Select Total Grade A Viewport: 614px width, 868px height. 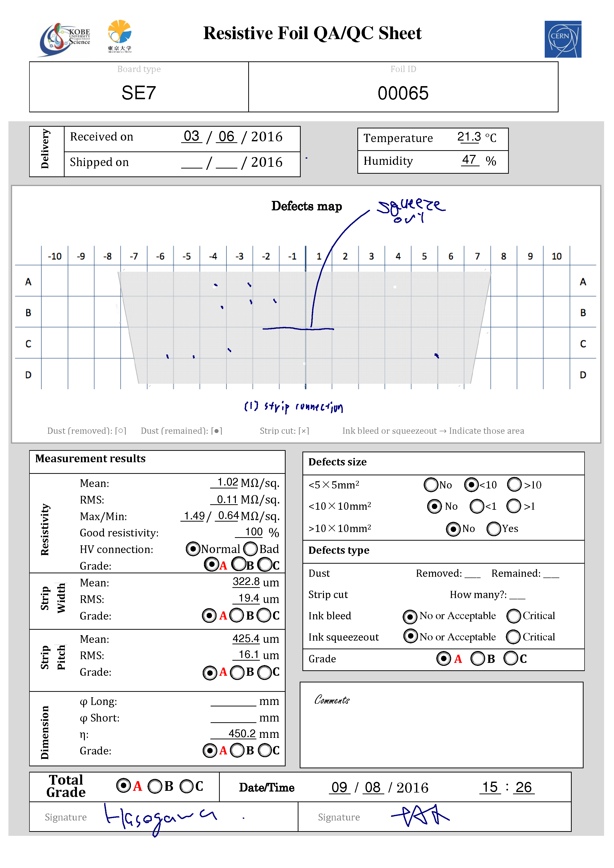[x=124, y=786]
